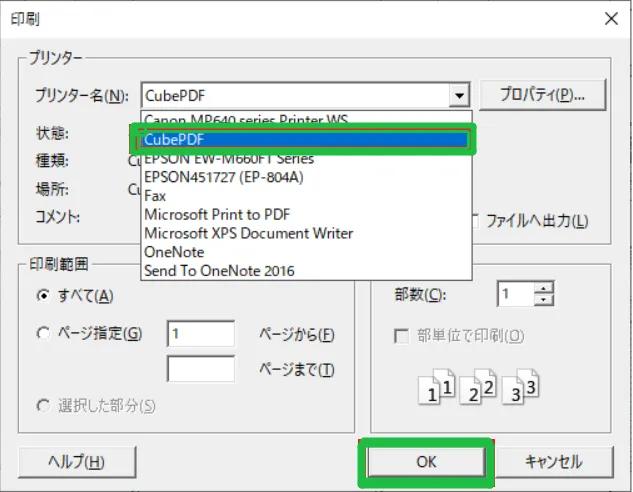Pick Microsoft XPS Document Writer

(306, 233)
